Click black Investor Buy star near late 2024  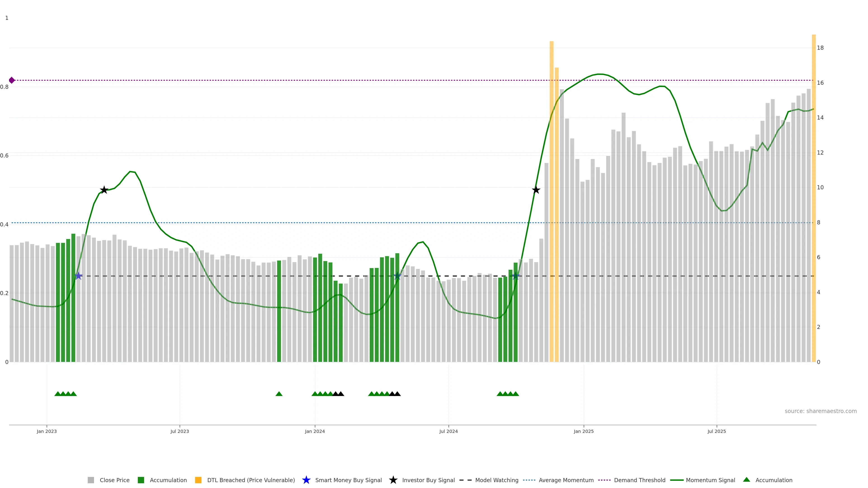[x=536, y=190]
